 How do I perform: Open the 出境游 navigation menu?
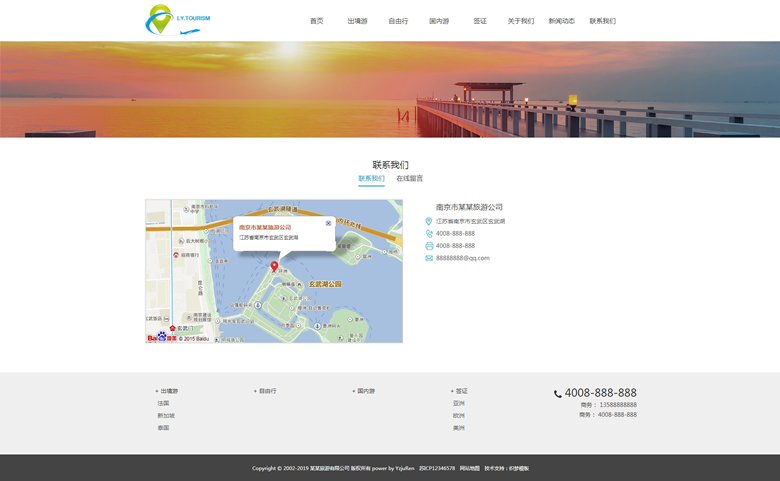click(x=357, y=21)
